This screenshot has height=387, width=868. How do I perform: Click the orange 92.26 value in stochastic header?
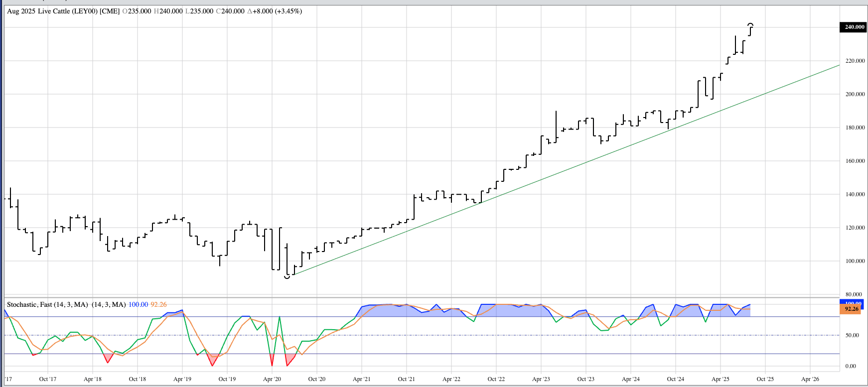158,304
